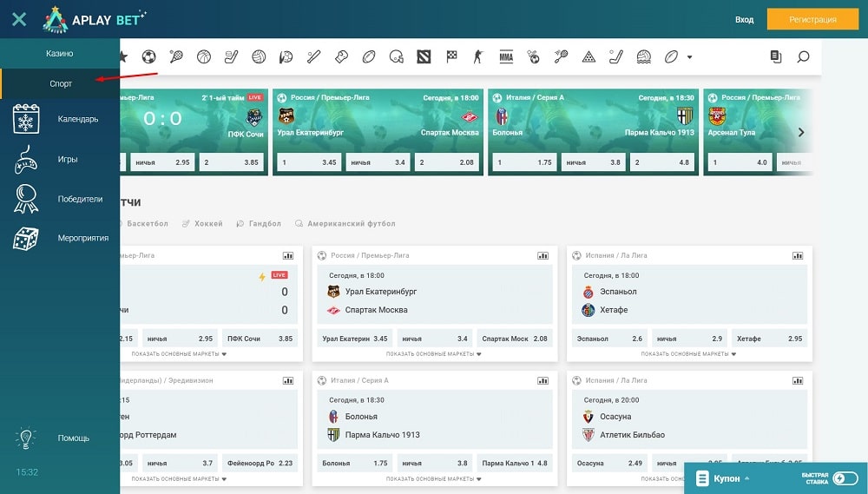868x494 pixels.
Task: Select the basketball sport icon
Action: point(204,56)
